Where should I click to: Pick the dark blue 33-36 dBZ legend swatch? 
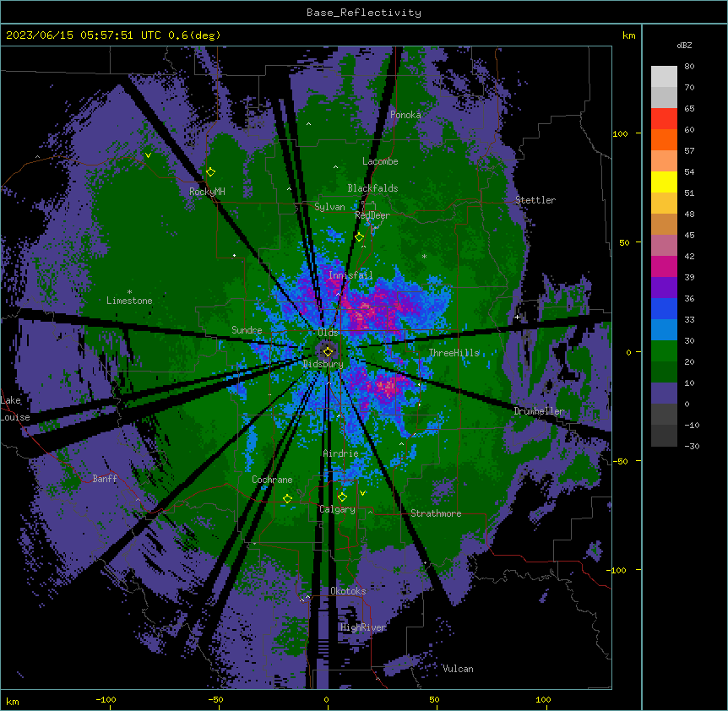[x=664, y=308]
